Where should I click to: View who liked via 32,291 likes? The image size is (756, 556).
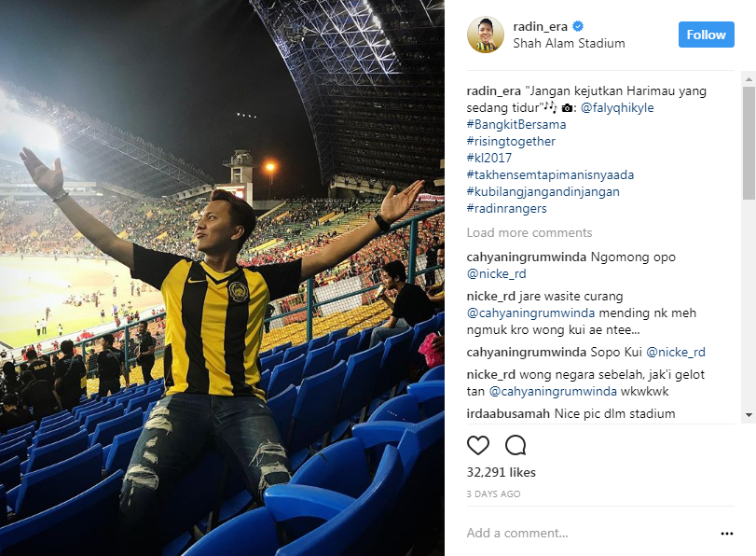tap(501, 472)
